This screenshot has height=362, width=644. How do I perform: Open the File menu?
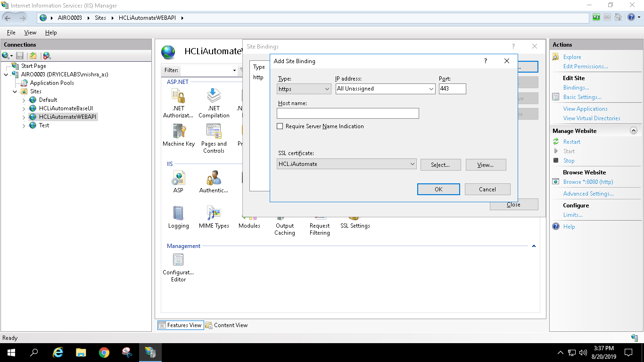[x=11, y=33]
